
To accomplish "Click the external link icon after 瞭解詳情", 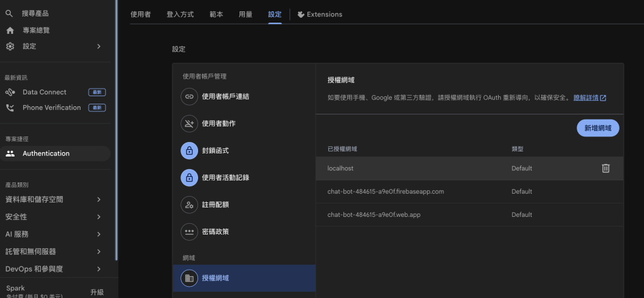I will tap(603, 98).
